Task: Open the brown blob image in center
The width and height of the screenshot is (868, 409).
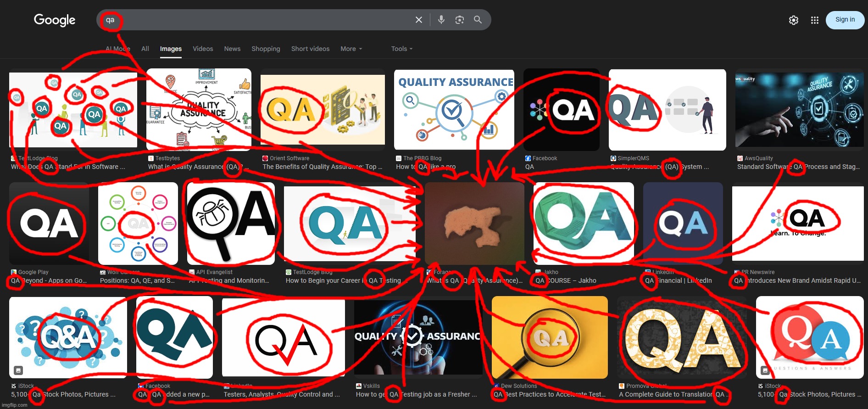Action: (x=474, y=224)
